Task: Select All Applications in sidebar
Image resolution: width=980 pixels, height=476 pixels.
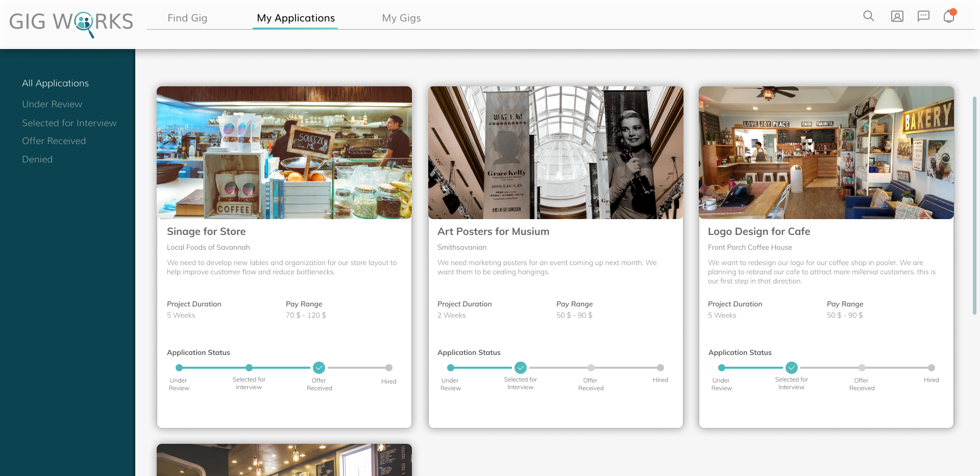Action: pyautogui.click(x=55, y=83)
